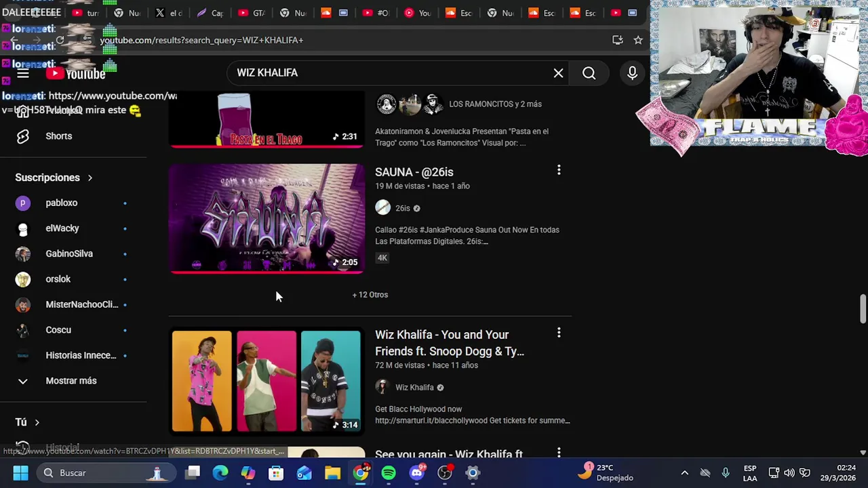Show hidden system tray icons chevron
Image resolution: width=868 pixels, height=488 pixels.
684,472
